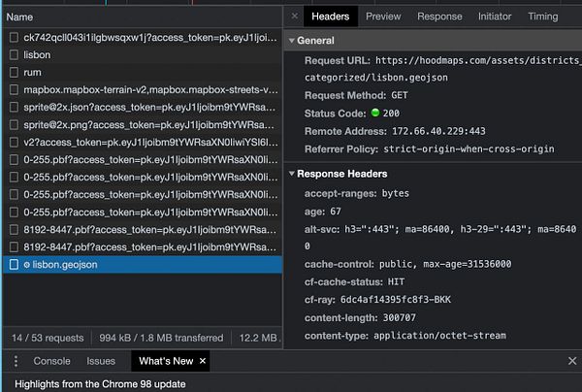Image resolution: width=582 pixels, height=392 pixels.
Task: Click the cf-ray 6dc4af14395fc8f3-BKK header
Action: [377, 300]
